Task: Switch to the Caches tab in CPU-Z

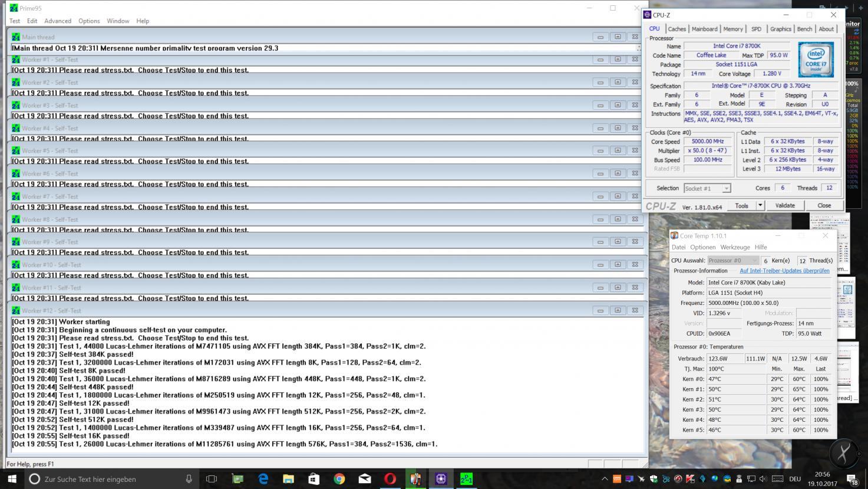Action: pyautogui.click(x=676, y=29)
